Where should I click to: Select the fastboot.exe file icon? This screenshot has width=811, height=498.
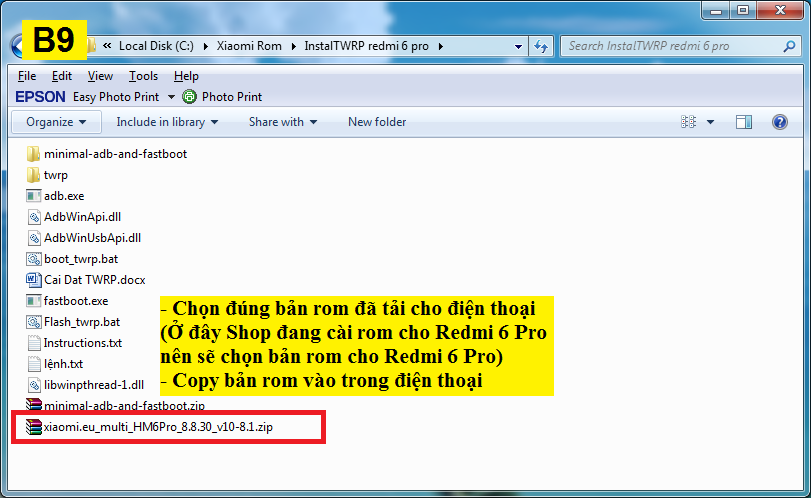coord(34,301)
